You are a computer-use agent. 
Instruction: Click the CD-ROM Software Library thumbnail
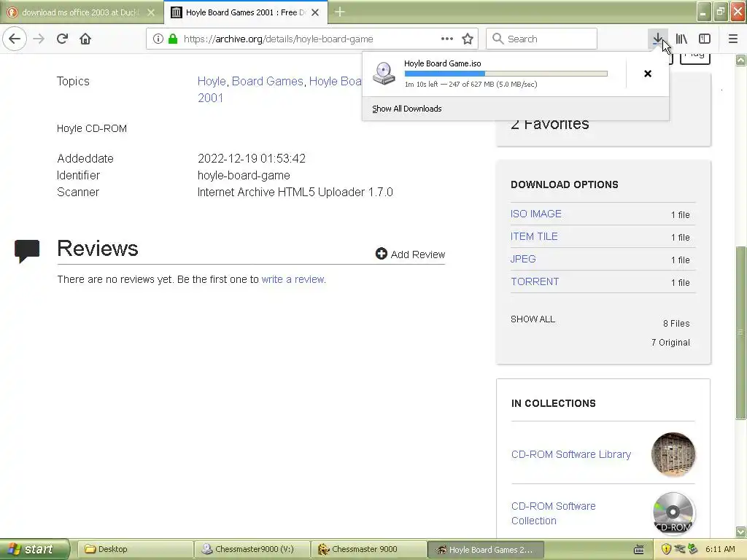pos(673,454)
